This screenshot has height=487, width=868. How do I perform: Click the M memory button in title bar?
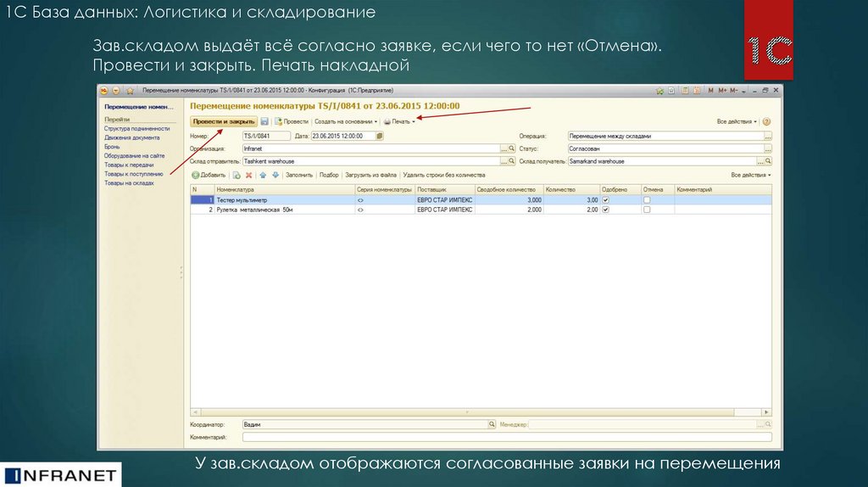(710, 90)
